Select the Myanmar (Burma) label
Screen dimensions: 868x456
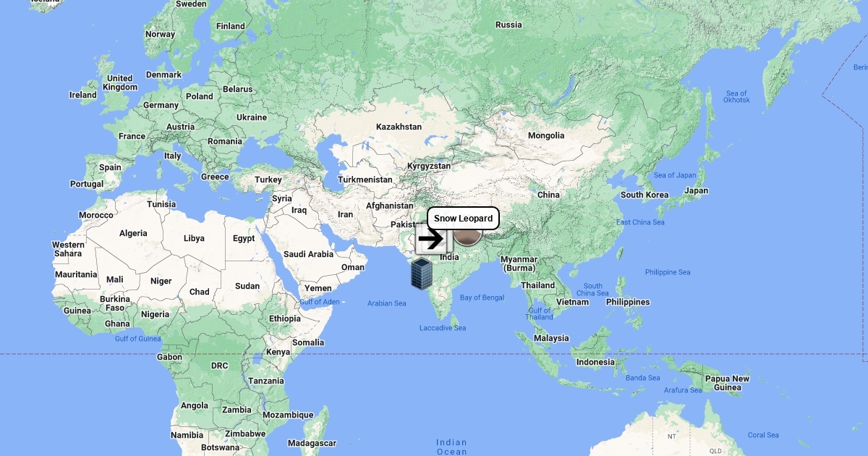coord(519,263)
